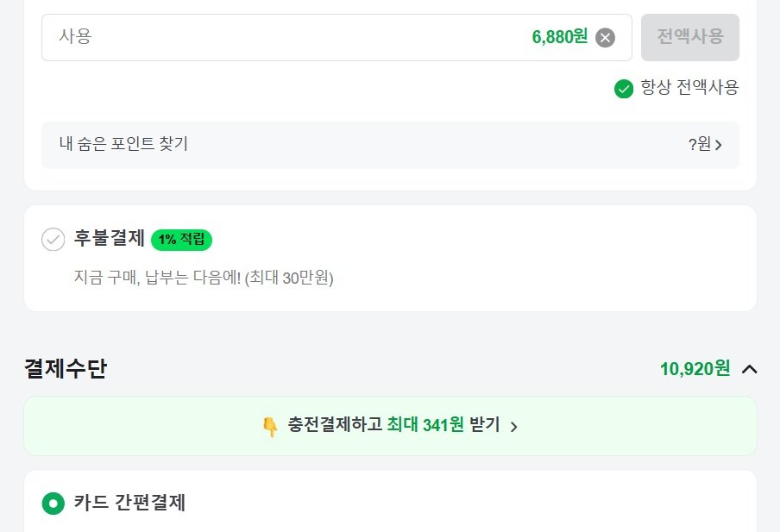The width and height of the screenshot is (780, 532).
Task: Click the 사용 point input field
Action: (x=259, y=37)
